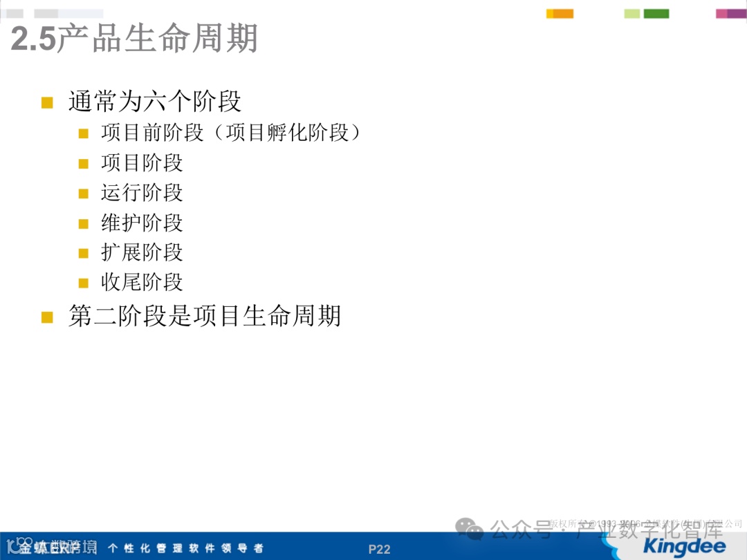The image size is (747, 560).
Task: Expand the 第二阶段是项目生命周期 entry
Action: [205, 316]
